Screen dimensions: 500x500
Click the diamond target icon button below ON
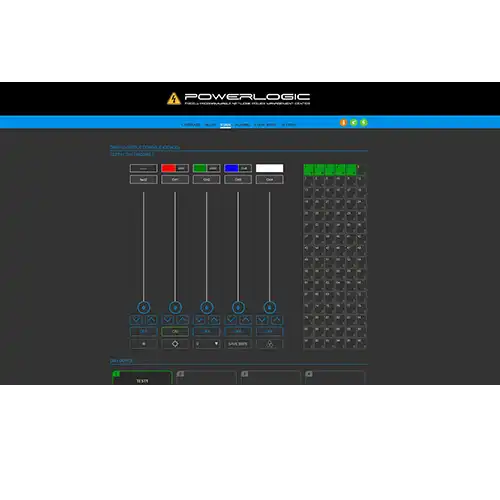(x=175, y=344)
